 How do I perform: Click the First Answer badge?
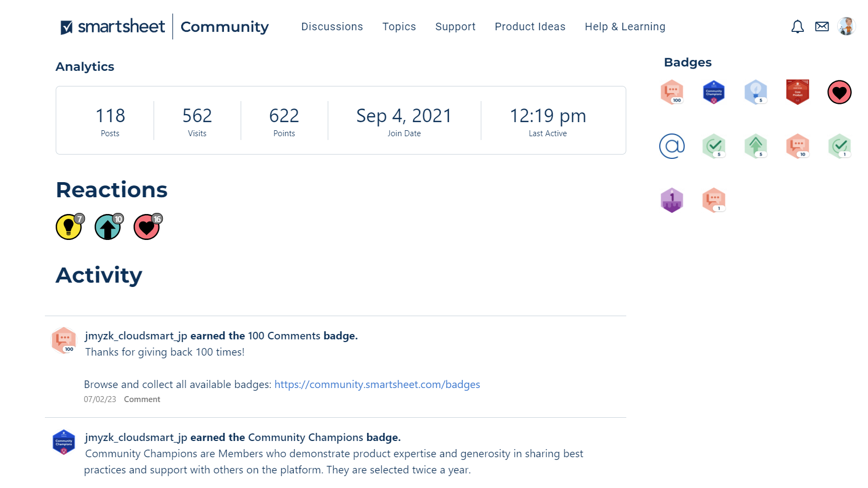(839, 146)
